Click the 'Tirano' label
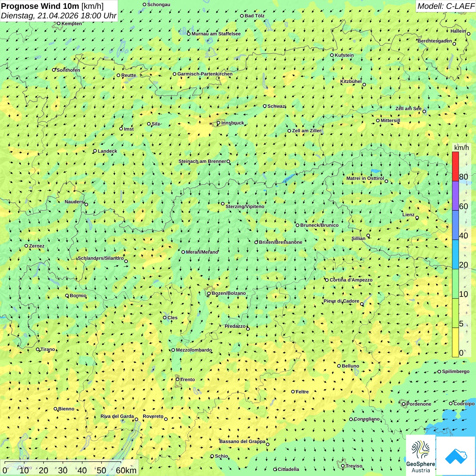This screenshot has height=476, width=476. 48,349
